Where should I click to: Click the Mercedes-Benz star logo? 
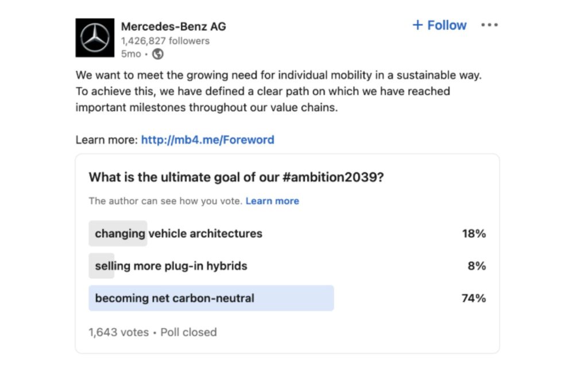click(95, 38)
